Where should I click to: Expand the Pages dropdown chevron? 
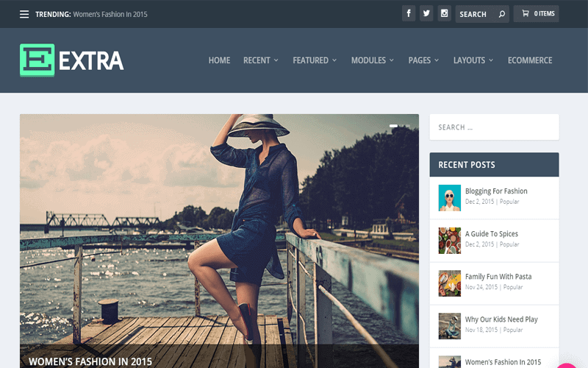coord(437,60)
